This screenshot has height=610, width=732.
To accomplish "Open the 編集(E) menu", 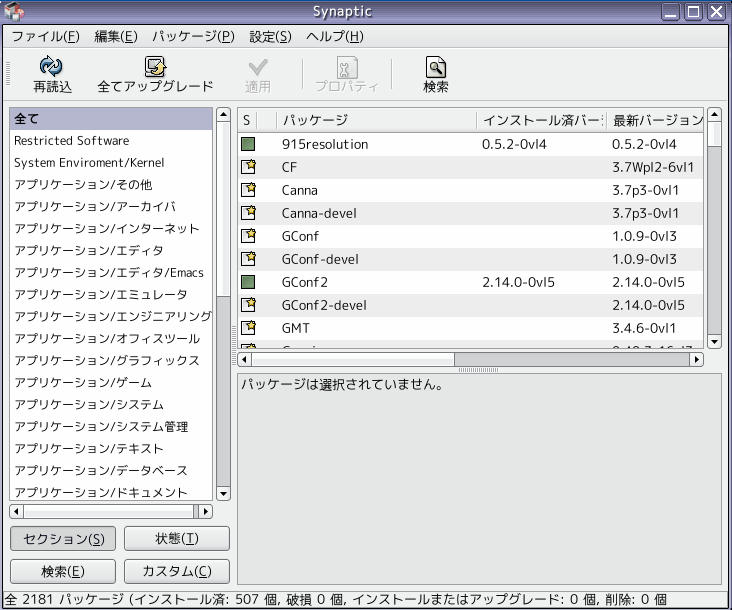I will pyautogui.click(x=116, y=36).
